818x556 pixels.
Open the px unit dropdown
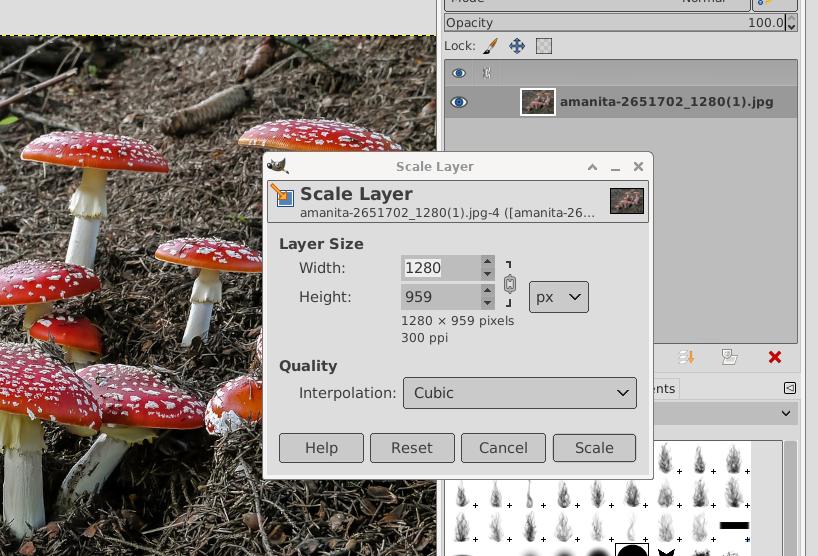(559, 297)
